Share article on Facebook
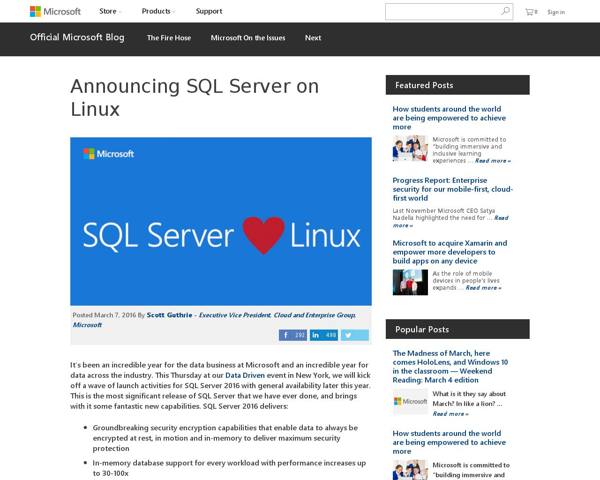Viewport: 600px width, 480px height. [x=293, y=335]
